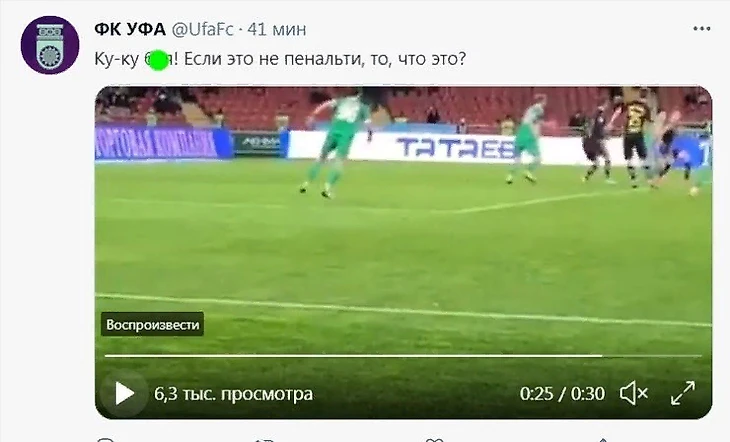Open the three-dot more options menu

tap(702, 29)
